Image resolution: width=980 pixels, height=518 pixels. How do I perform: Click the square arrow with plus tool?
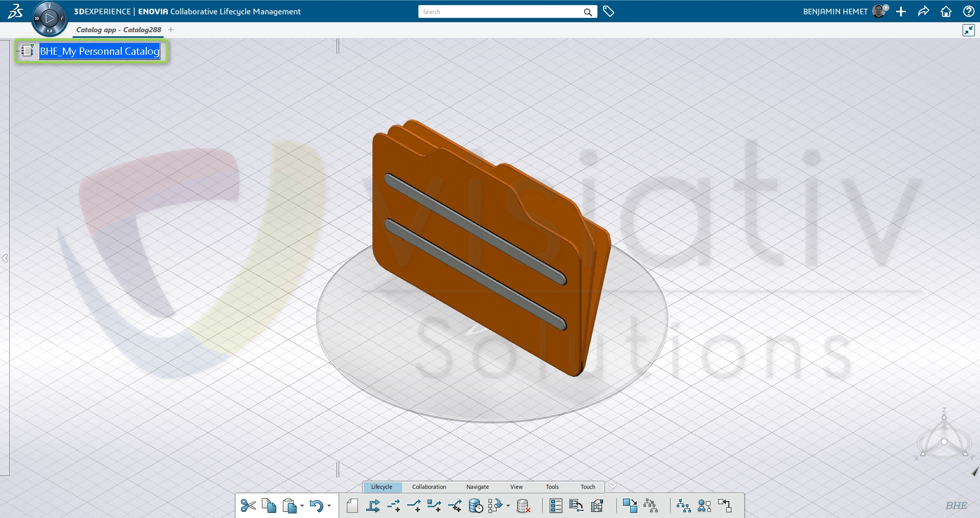434,506
